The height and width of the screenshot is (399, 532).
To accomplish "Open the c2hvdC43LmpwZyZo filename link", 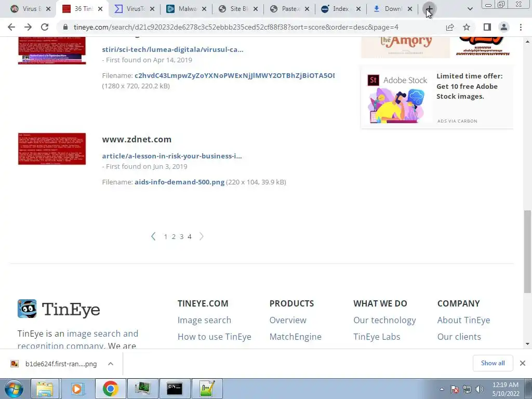I will click(x=234, y=76).
